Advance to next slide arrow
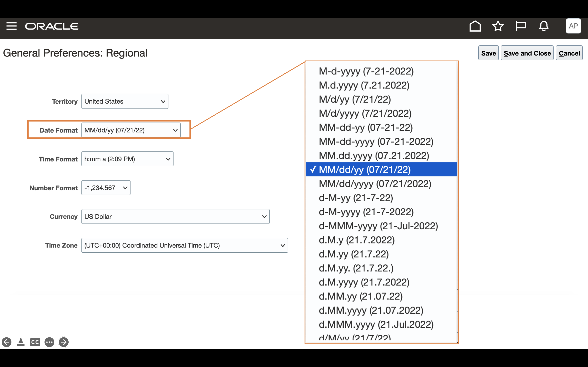This screenshot has height=367, width=588. [64, 342]
